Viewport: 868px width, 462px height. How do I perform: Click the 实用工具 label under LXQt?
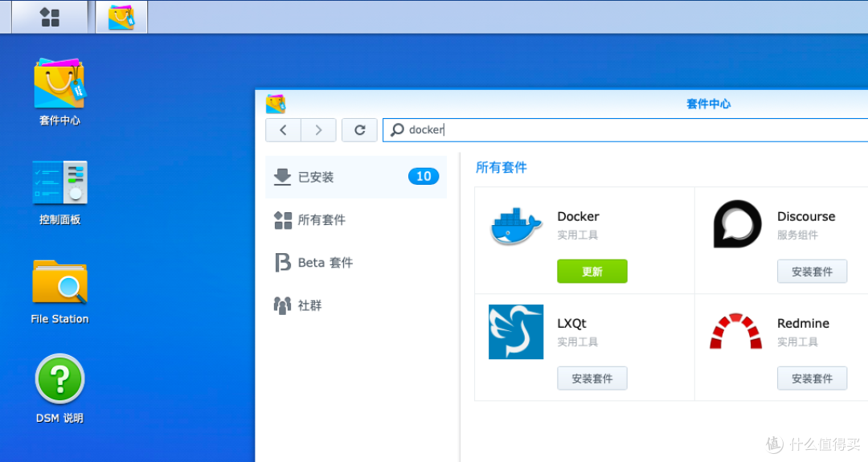[577, 342]
